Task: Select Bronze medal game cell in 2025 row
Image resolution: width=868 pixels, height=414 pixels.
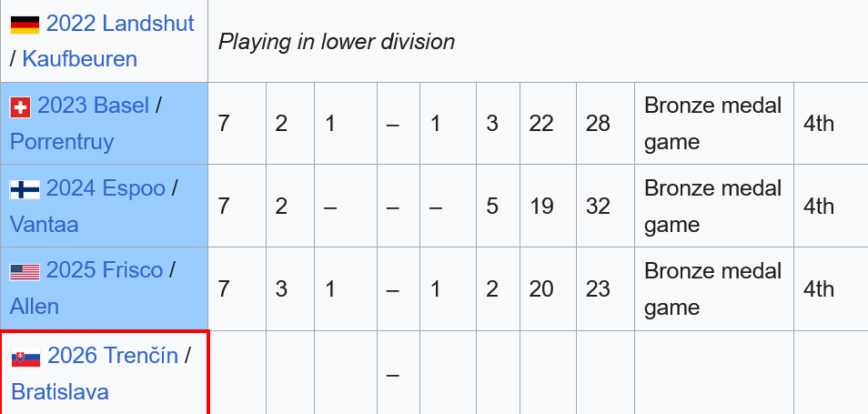Action: [x=712, y=288]
